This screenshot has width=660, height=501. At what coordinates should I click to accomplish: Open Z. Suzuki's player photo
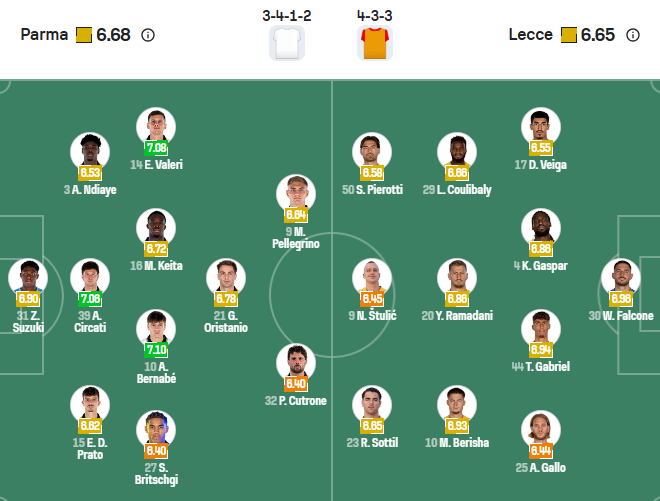click(28, 278)
